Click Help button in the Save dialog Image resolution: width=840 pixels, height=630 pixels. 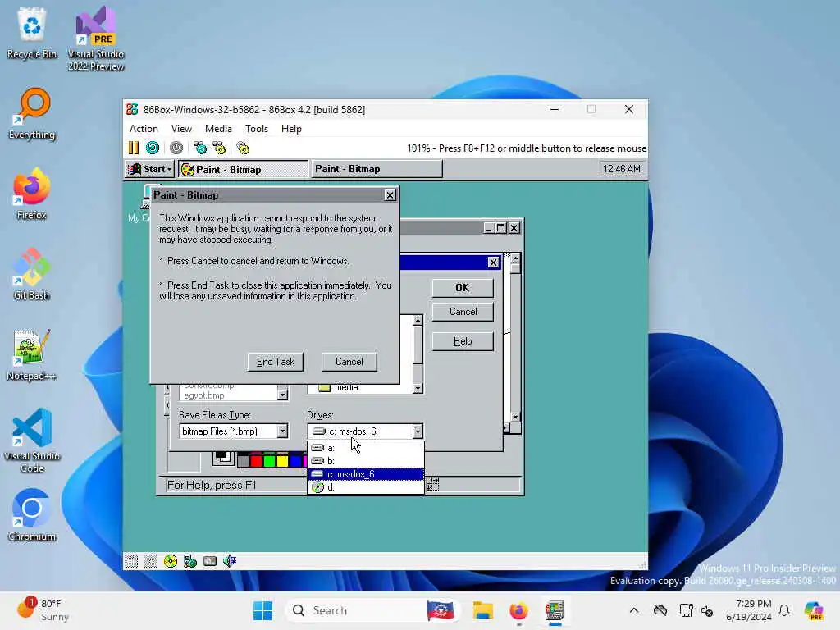click(x=463, y=341)
